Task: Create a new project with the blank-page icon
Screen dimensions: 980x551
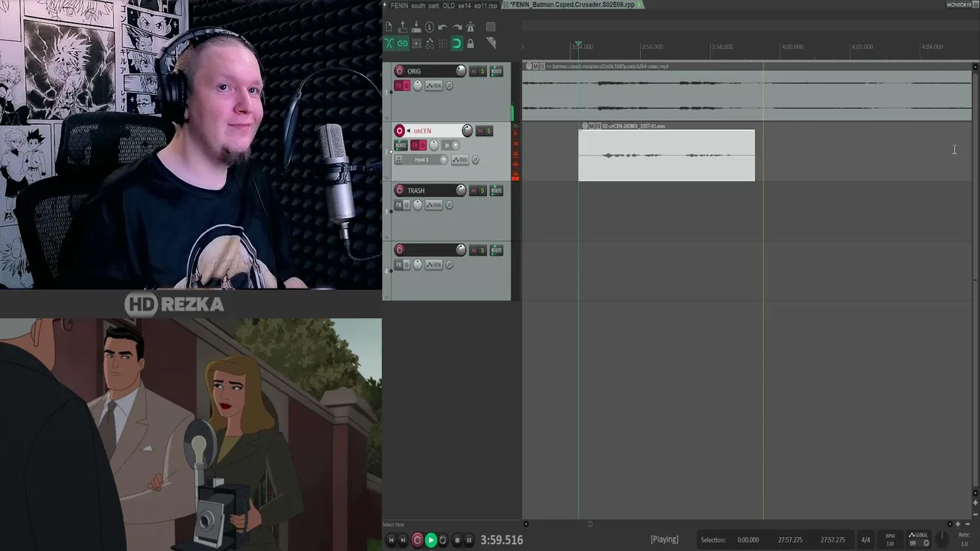Action: [389, 27]
